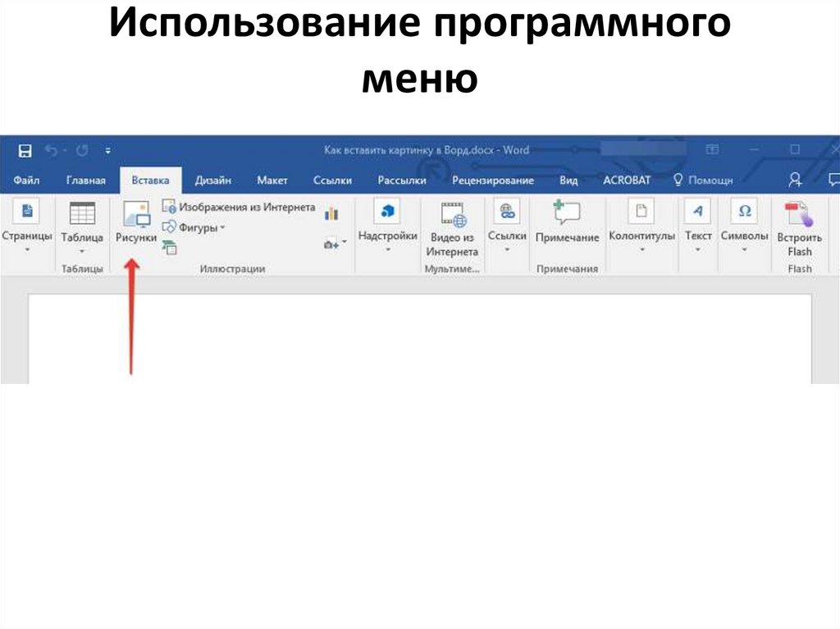
Task: Click the Undo icon
Action: 50,150
